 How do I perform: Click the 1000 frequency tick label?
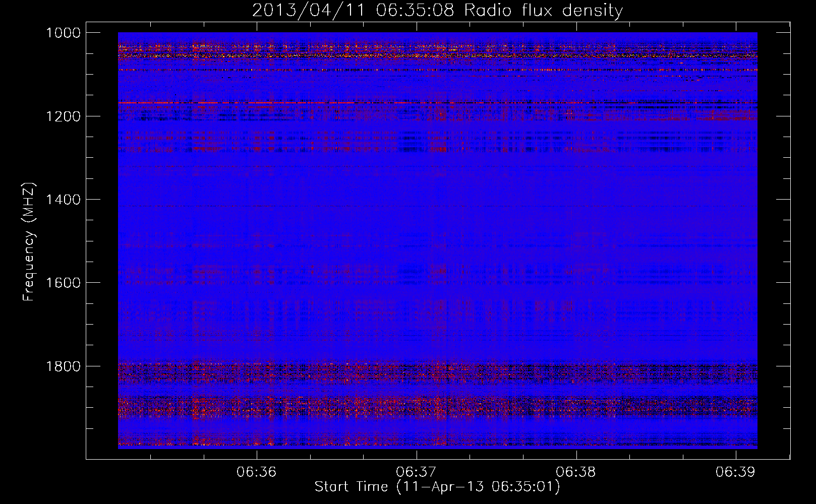pos(63,33)
